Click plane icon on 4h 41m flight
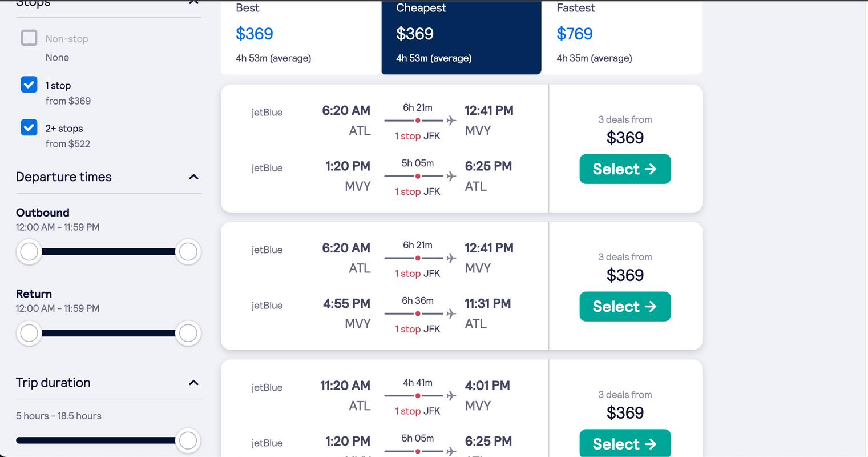 [451, 396]
